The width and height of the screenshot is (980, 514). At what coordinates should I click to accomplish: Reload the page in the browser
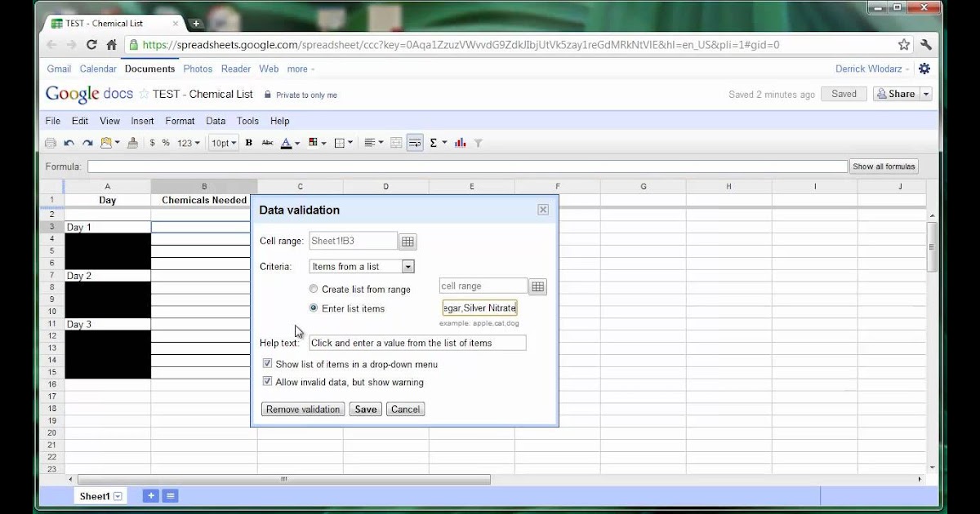tap(91, 45)
